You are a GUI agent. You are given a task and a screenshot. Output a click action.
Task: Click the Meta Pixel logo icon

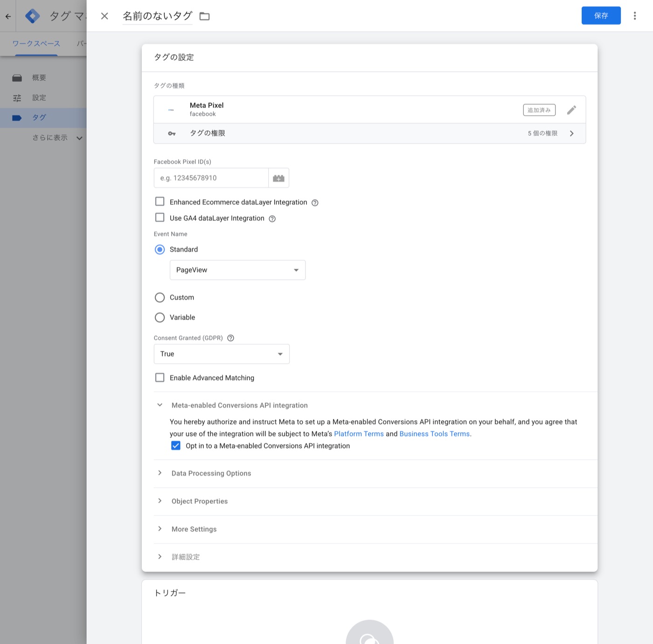pos(171,110)
